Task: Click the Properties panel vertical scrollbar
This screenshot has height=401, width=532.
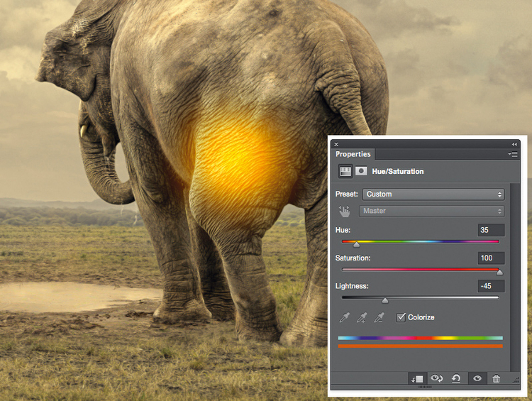Action: [x=515, y=277]
